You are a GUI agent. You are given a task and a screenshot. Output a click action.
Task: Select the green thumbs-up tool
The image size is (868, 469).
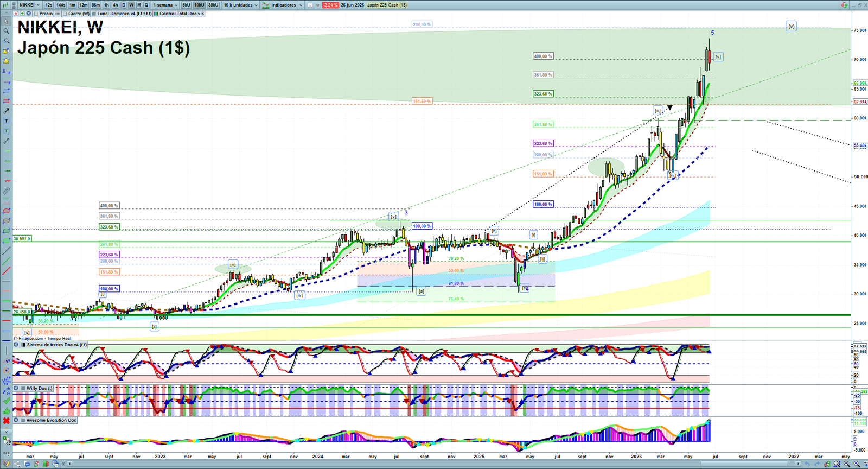pyautogui.click(x=6, y=411)
